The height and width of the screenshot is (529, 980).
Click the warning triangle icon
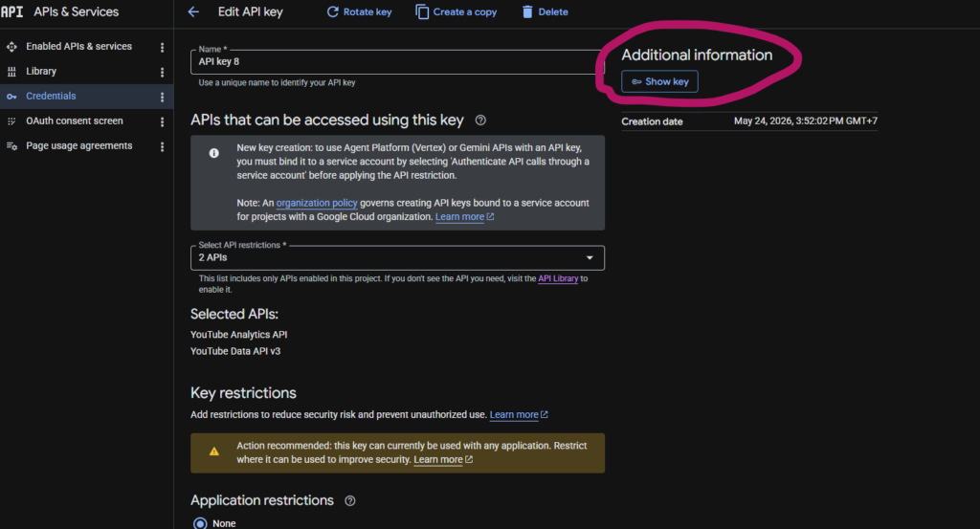point(213,452)
